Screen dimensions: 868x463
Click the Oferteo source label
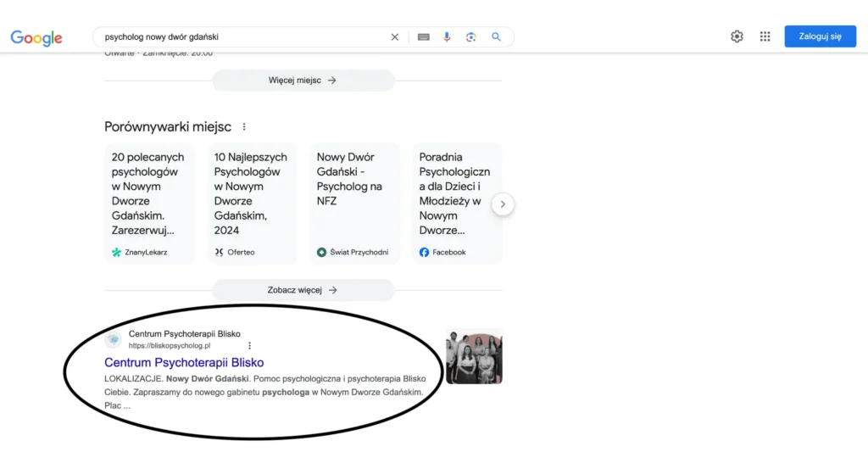pos(241,252)
